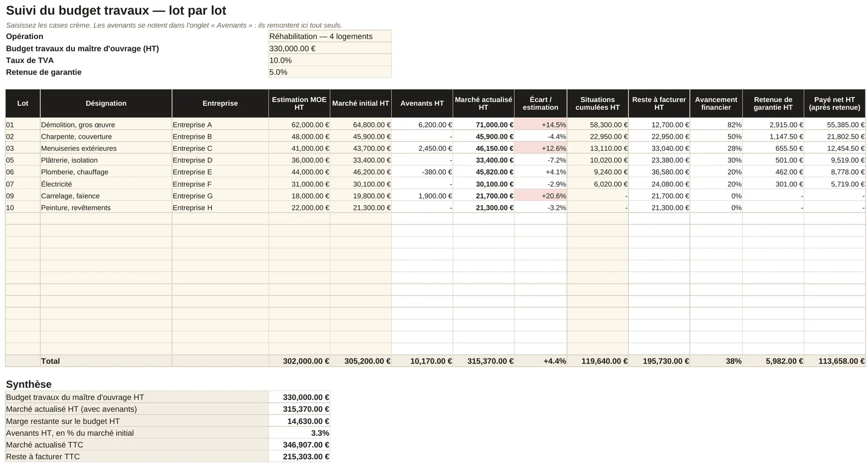The height and width of the screenshot is (467, 868).
Task: Select the Opération value 'Réhabilitation — 4 logements'
Action: [x=330, y=36]
